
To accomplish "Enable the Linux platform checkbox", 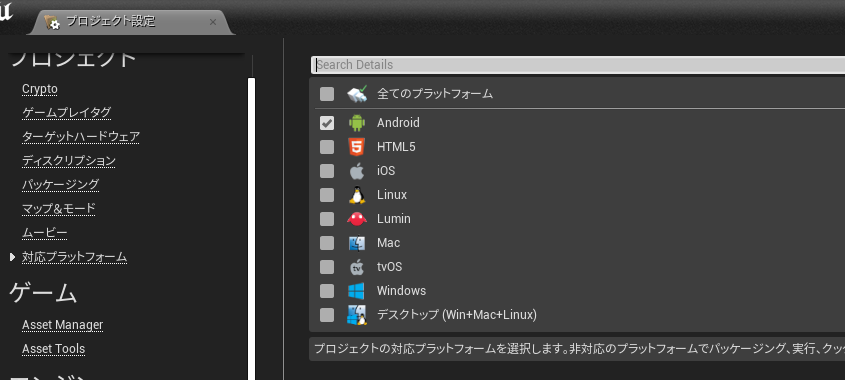I will pyautogui.click(x=327, y=195).
